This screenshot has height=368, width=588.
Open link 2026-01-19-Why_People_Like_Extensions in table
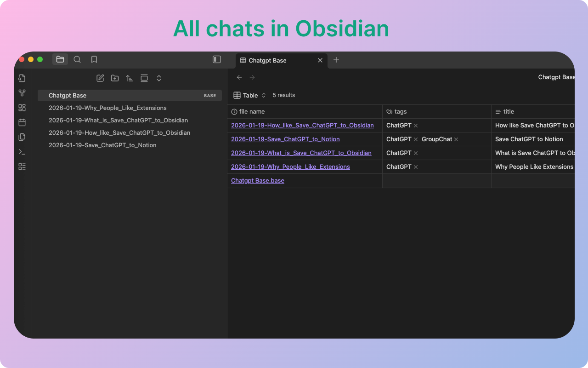pyautogui.click(x=290, y=167)
